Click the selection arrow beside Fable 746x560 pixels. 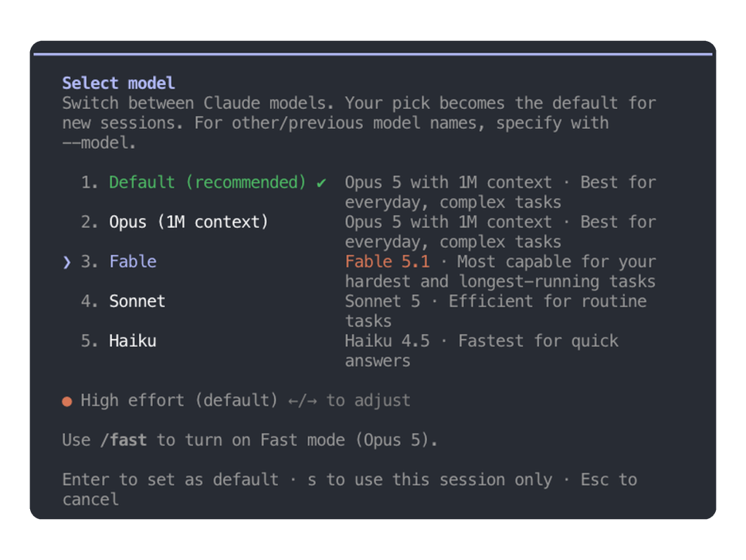(x=66, y=262)
